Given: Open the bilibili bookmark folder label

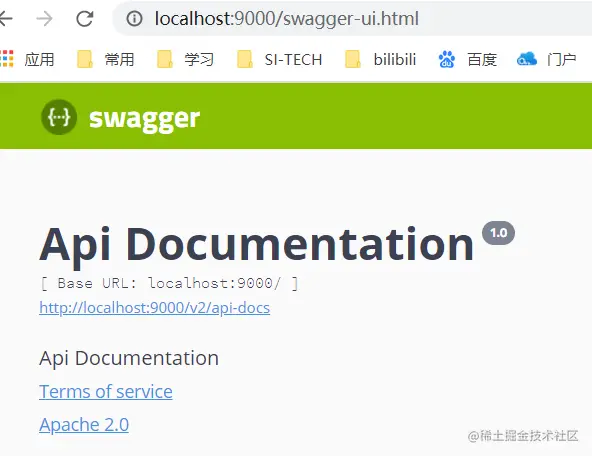Looking at the screenshot, I should click(x=395, y=60).
